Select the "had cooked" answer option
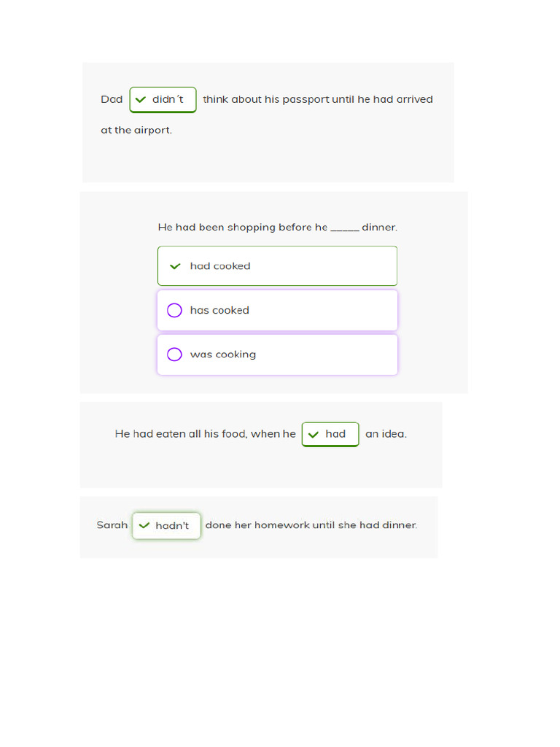The image size is (560, 747). [277, 266]
